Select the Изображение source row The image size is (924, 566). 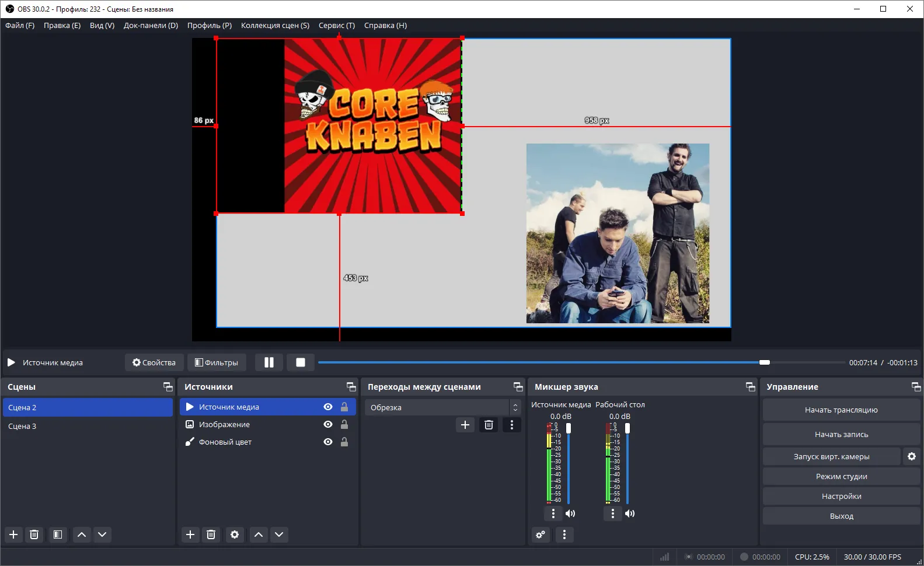[x=267, y=424]
